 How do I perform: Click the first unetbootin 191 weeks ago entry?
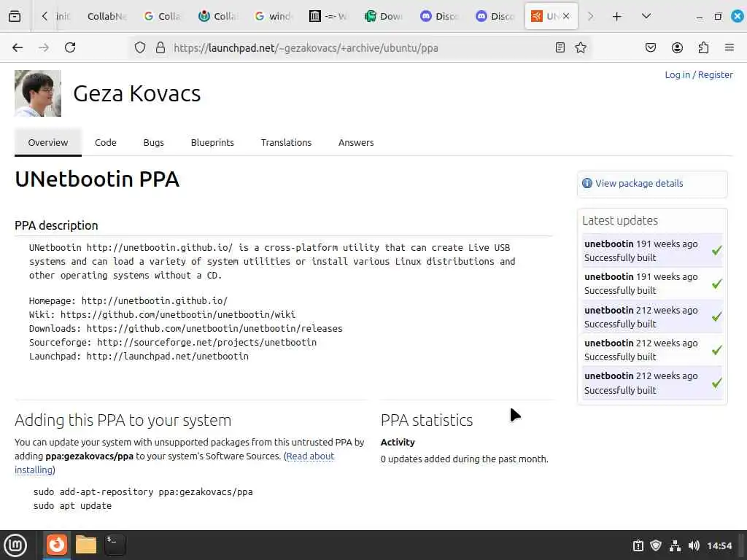[x=651, y=251]
